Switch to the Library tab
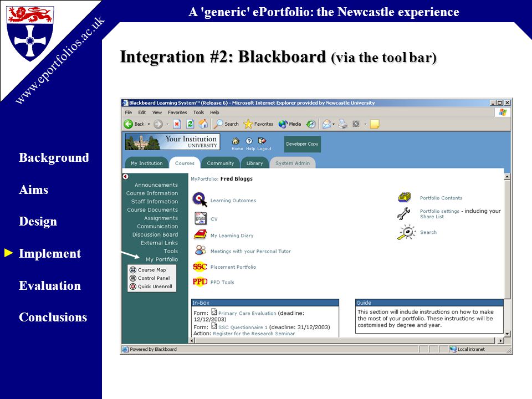 [254, 163]
